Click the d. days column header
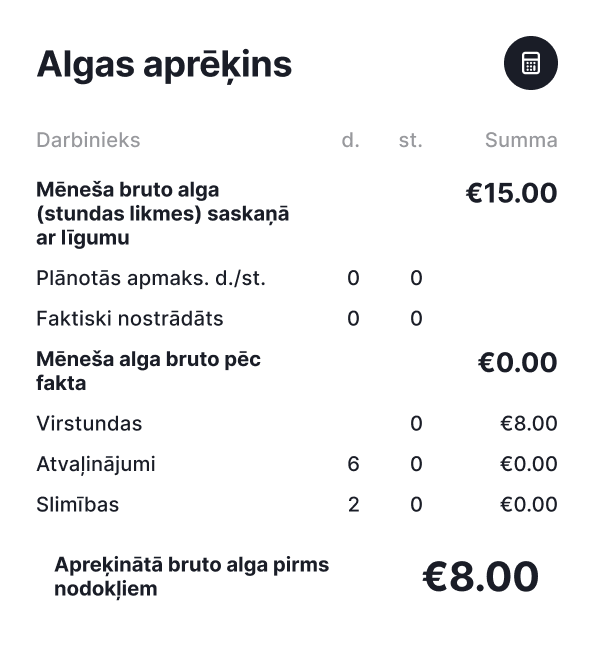 click(351, 140)
